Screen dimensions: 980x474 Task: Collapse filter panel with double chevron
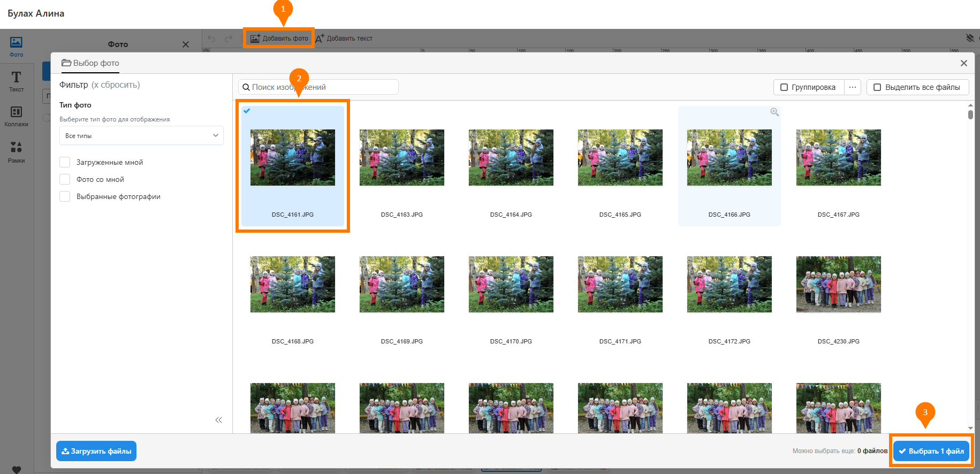pos(218,420)
